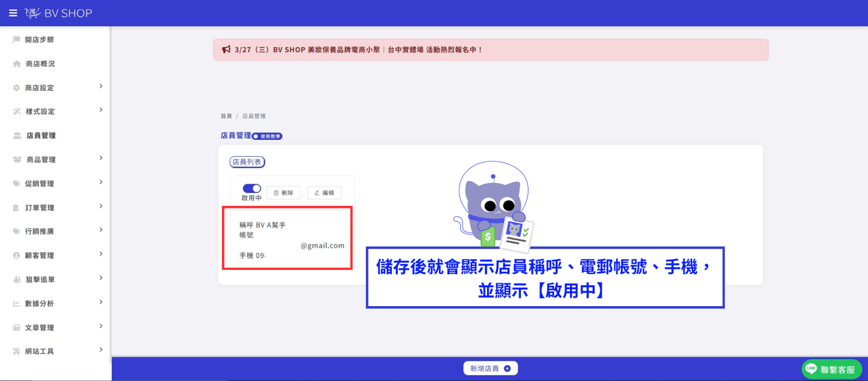This screenshot has width=868, height=381.
Task: Click the flag icon beside 開店步驟
Action: pos(17,39)
